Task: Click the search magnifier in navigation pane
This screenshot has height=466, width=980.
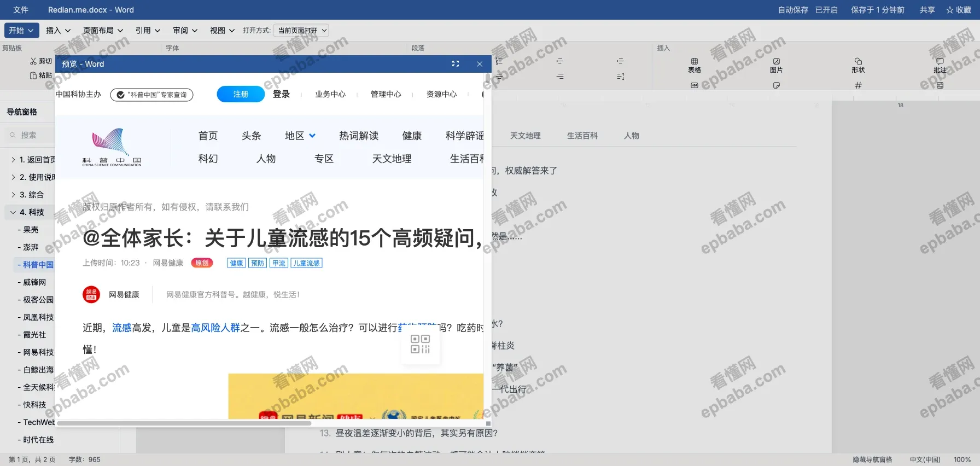Action: click(x=13, y=135)
